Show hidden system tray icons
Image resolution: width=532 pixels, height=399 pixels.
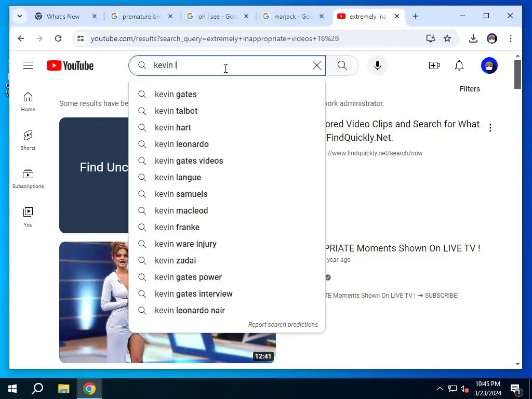[440, 389]
